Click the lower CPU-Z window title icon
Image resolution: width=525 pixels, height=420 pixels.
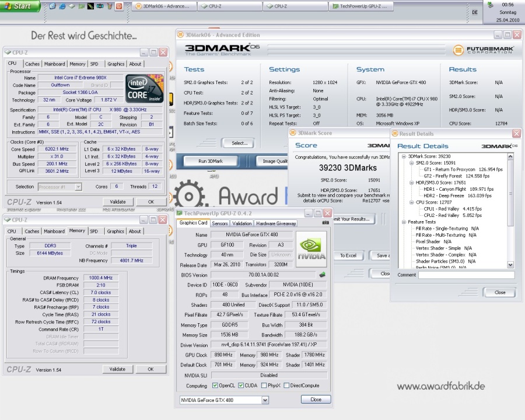8,220
